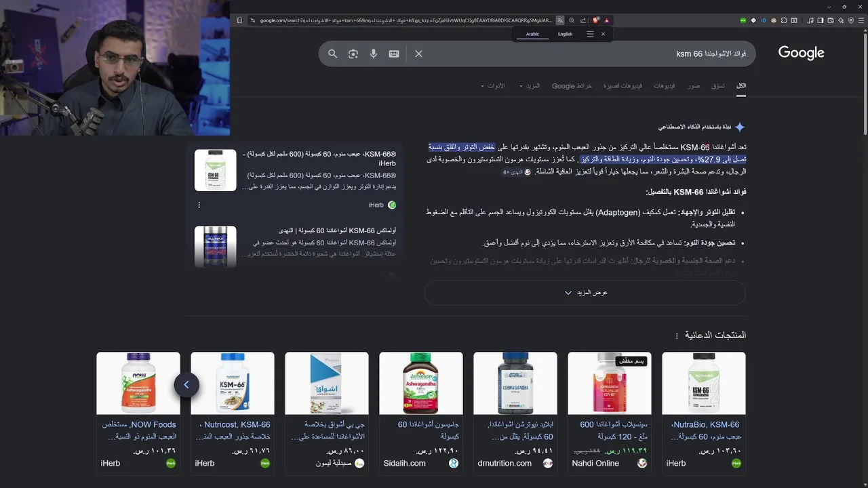Open the Jamieson Ashwagandha product image
Screen dimensions: 868x488
pyautogui.click(x=421, y=384)
